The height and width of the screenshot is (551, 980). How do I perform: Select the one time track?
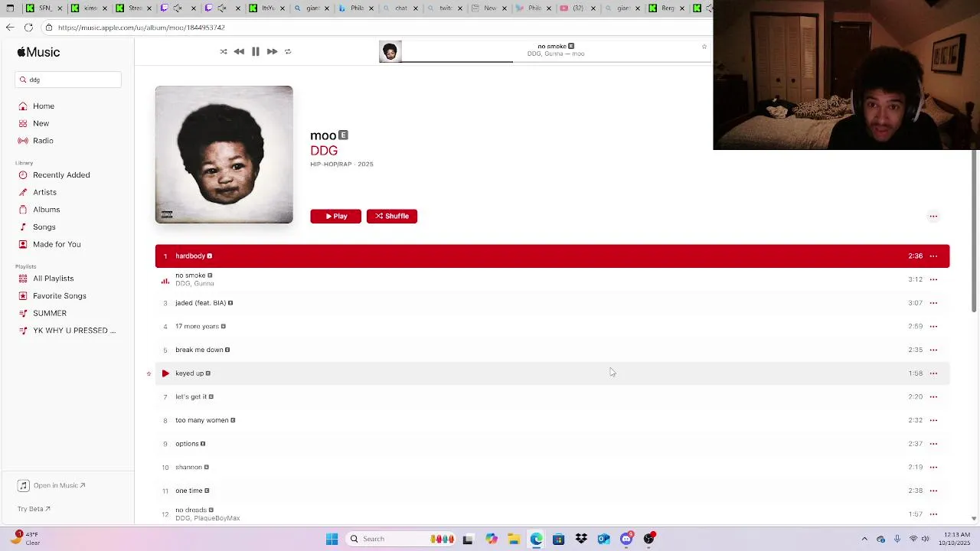click(552, 491)
